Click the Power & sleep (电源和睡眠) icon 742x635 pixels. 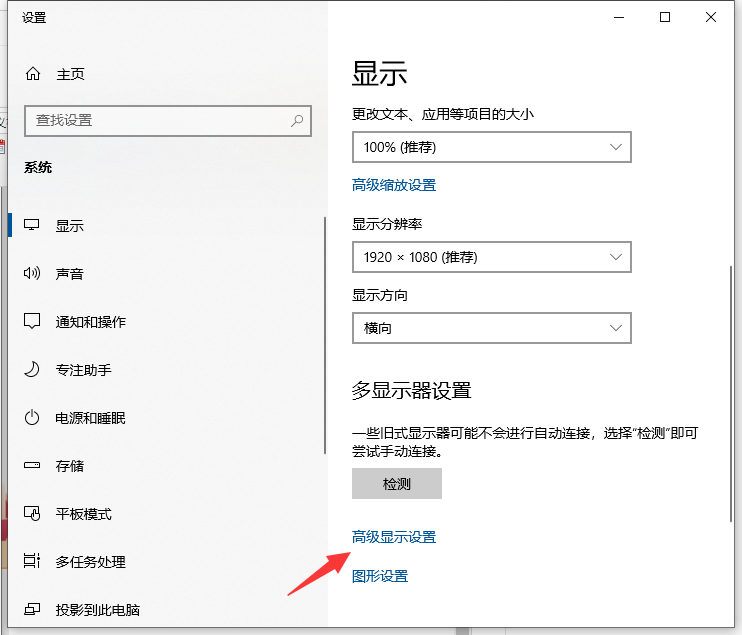point(33,418)
